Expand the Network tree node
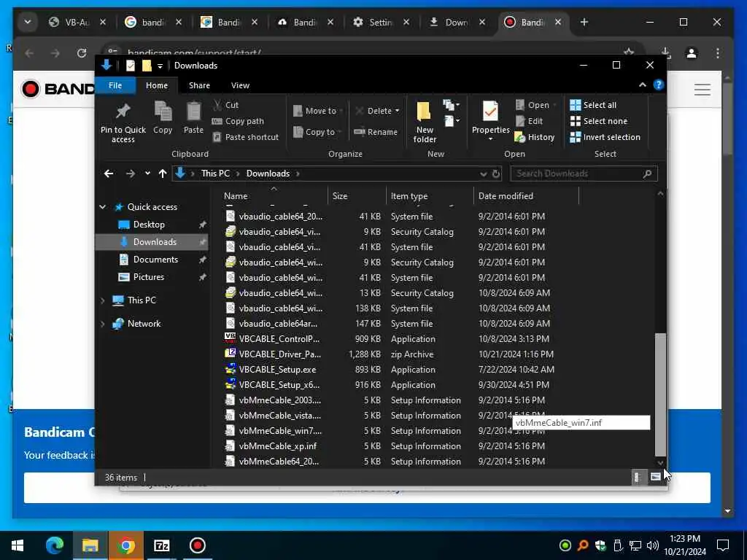747x560 pixels. pos(102,324)
